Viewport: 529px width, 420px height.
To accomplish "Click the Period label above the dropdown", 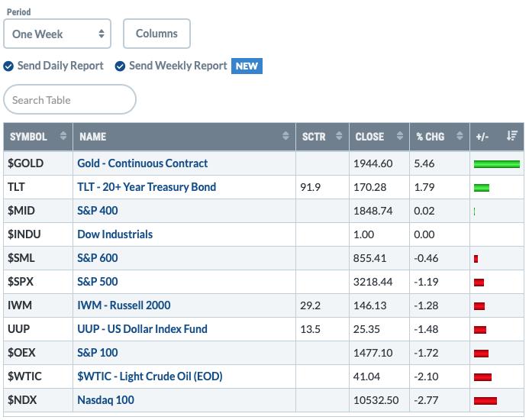I will pos(19,12).
